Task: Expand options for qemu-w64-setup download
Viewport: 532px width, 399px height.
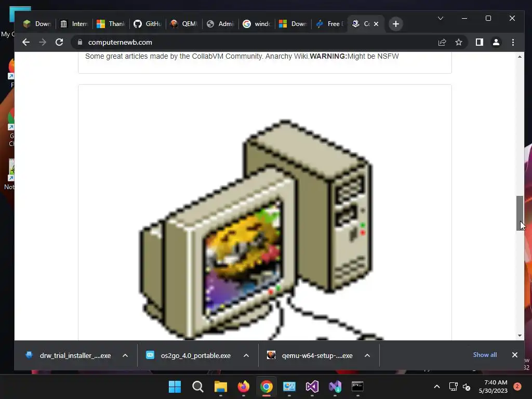Action: (x=367, y=355)
